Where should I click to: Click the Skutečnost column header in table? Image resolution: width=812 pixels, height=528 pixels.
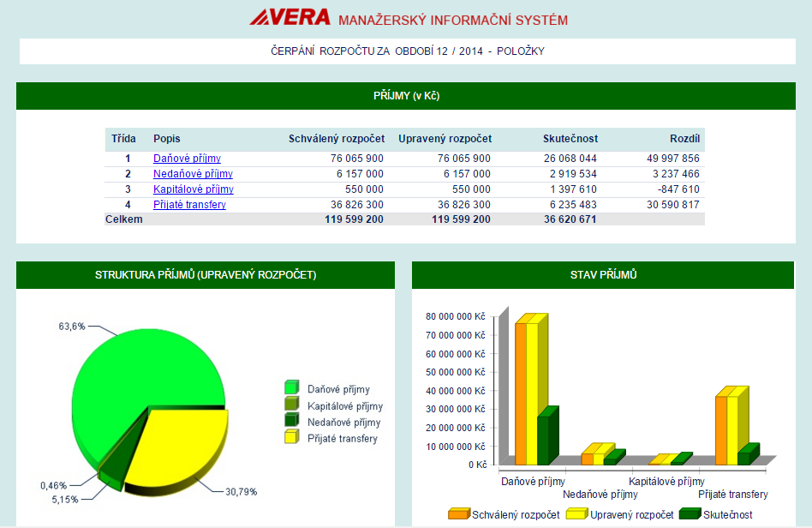570,139
